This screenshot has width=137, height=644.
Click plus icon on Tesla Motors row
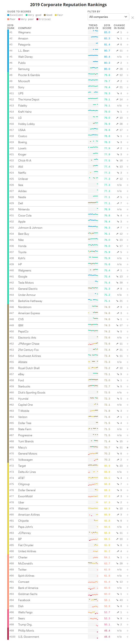pos(128,282)
